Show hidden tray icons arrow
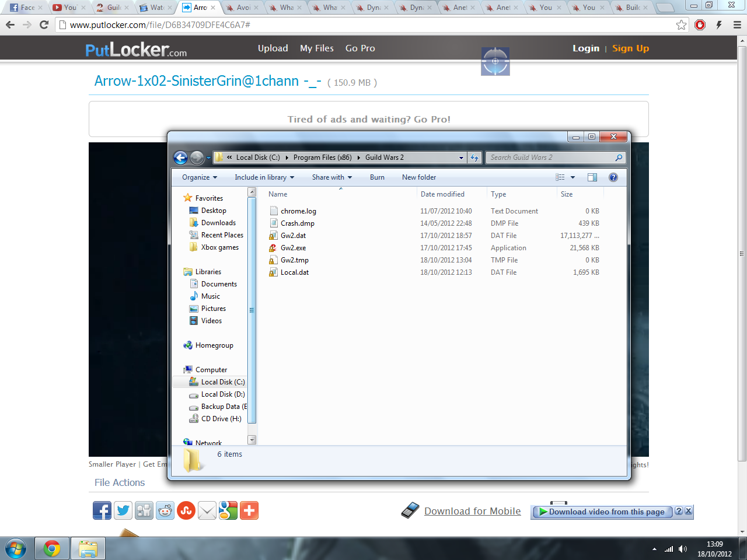 (x=654, y=549)
